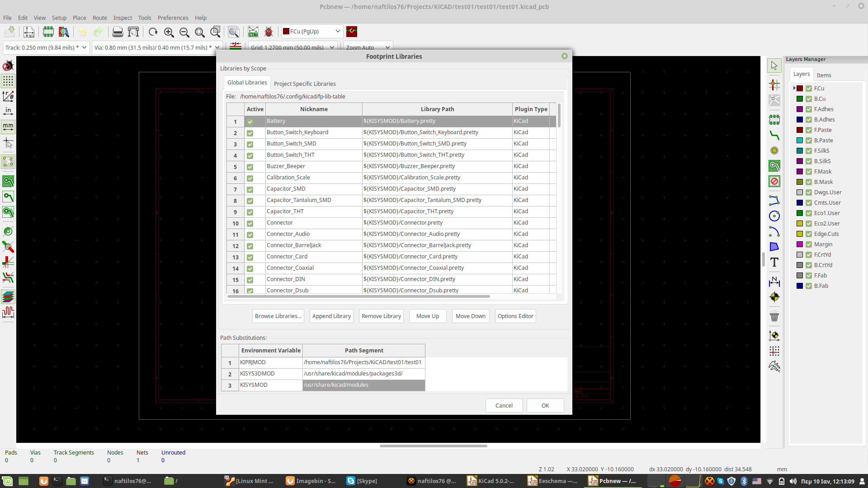The image size is (868, 488).
Task: Toggle inches units button
Action: pyautogui.click(x=8, y=111)
